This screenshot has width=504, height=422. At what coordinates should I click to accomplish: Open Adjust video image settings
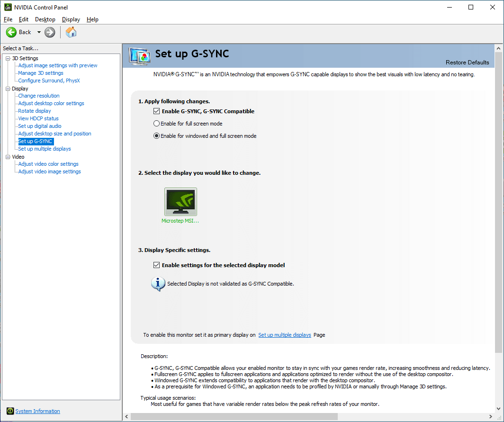pyautogui.click(x=49, y=171)
